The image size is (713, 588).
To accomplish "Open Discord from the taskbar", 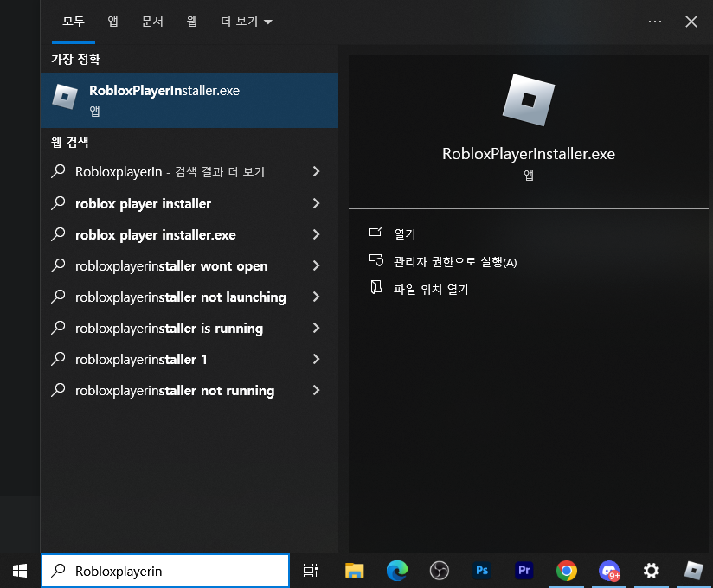I will click(x=609, y=571).
